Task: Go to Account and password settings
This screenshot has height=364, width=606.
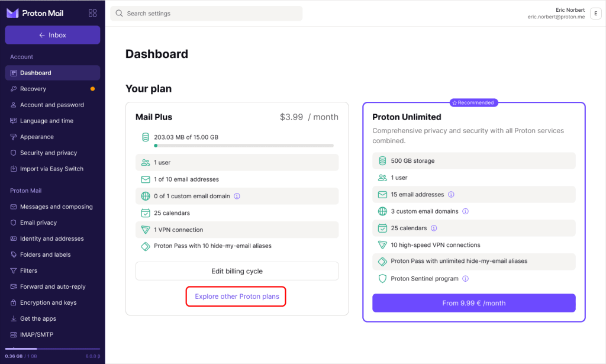Action: (x=52, y=105)
